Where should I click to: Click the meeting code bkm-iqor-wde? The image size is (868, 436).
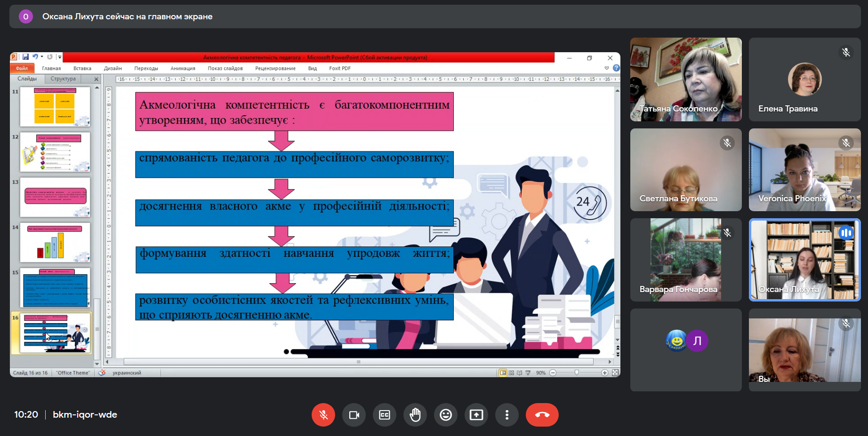[x=85, y=414]
